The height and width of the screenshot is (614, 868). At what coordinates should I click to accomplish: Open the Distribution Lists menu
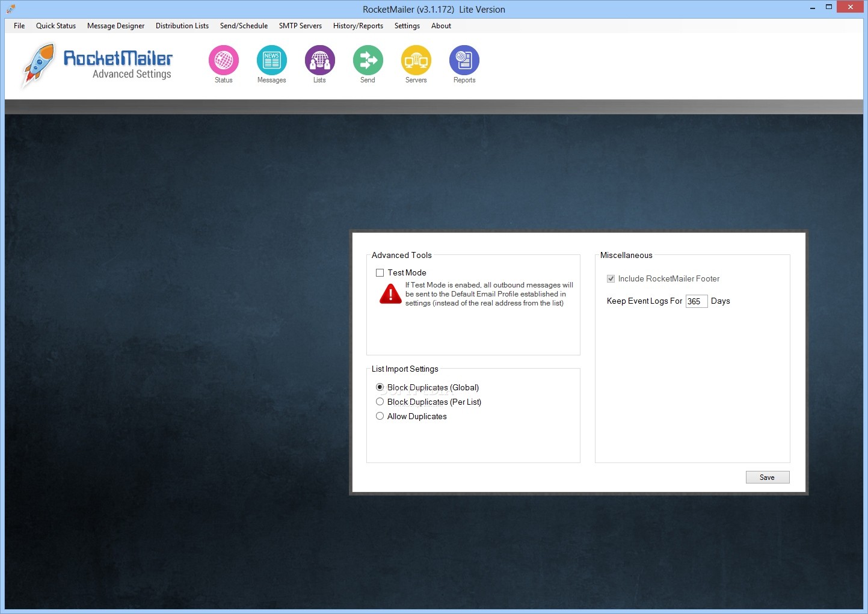182,26
